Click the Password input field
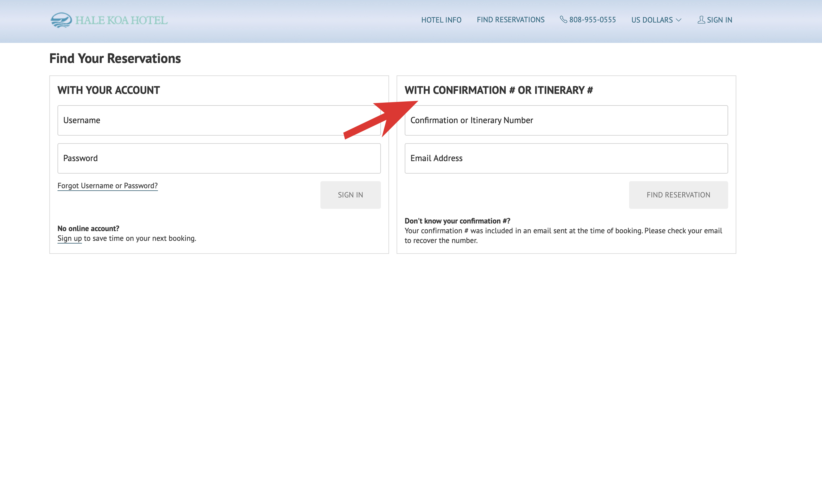 (219, 158)
